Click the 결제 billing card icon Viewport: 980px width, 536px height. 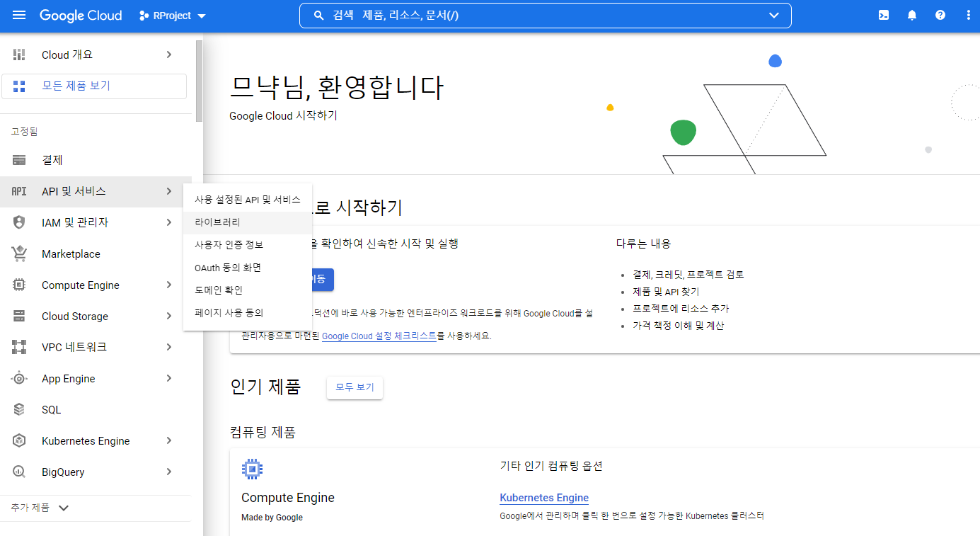tap(19, 160)
